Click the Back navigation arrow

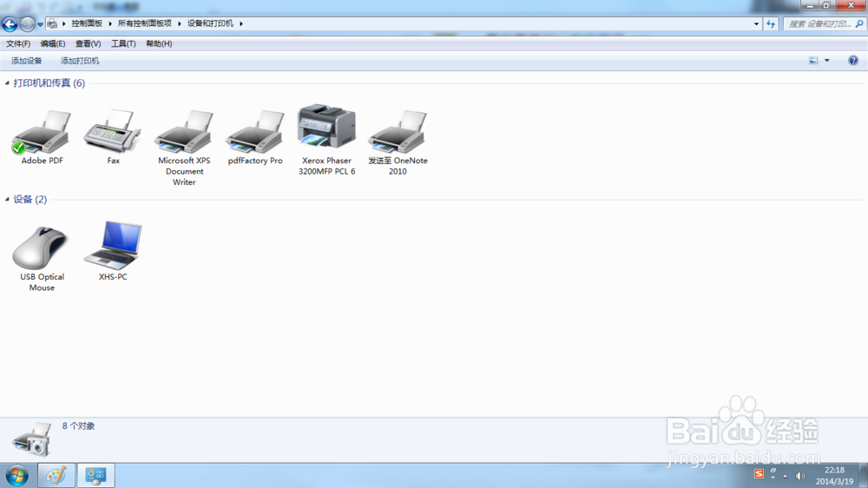pos(10,24)
